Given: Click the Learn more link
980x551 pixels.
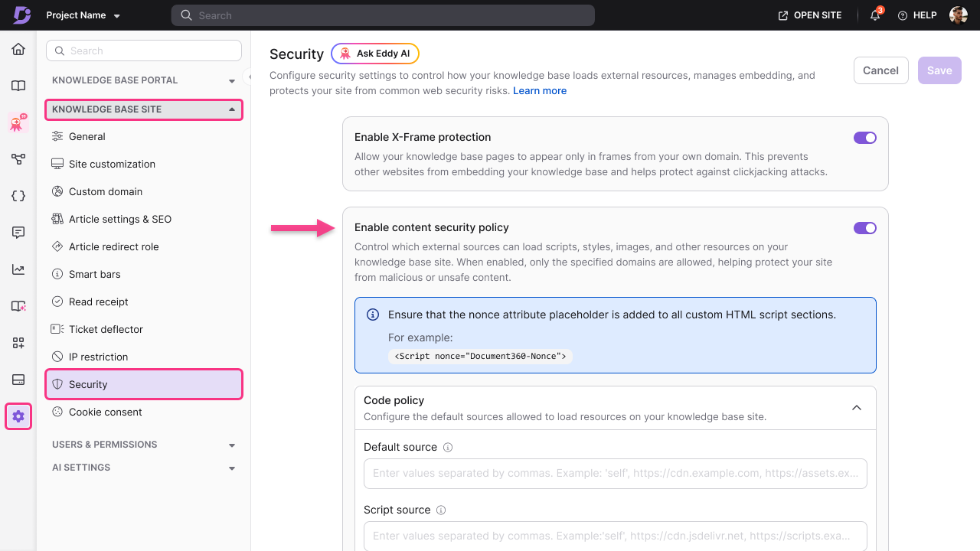Looking at the screenshot, I should [x=540, y=90].
